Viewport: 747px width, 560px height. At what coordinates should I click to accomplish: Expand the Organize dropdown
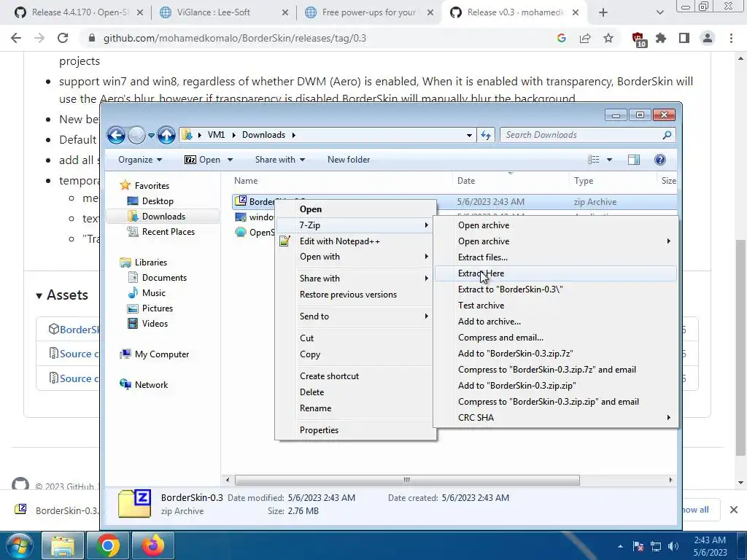140,160
